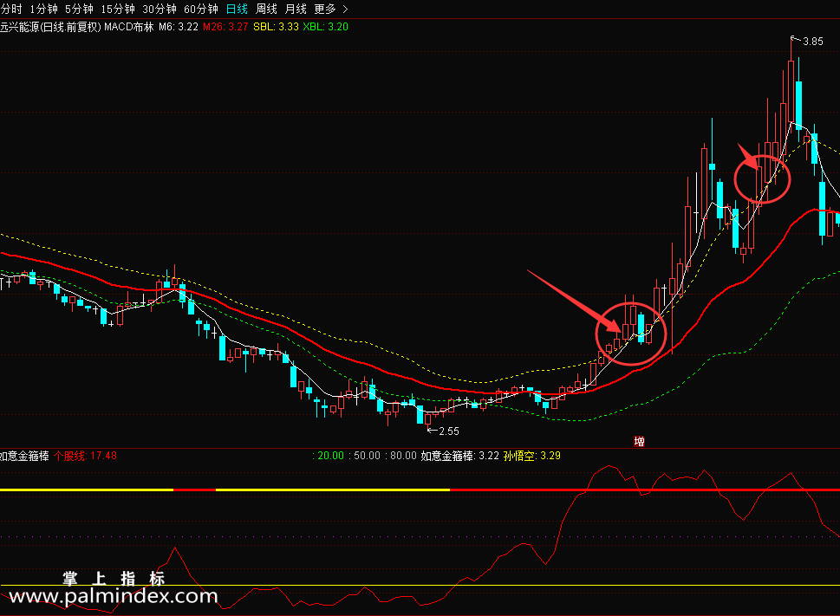Select the 日线 daily chart tab

pyautogui.click(x=237, y=10)
